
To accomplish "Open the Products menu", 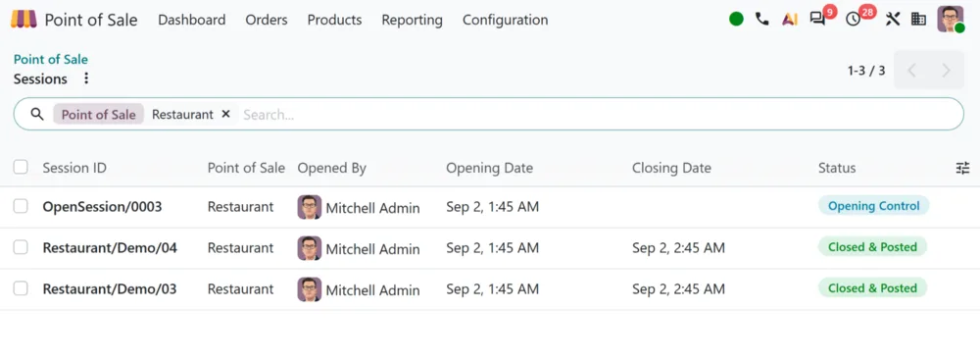I will tap(334, 20).
